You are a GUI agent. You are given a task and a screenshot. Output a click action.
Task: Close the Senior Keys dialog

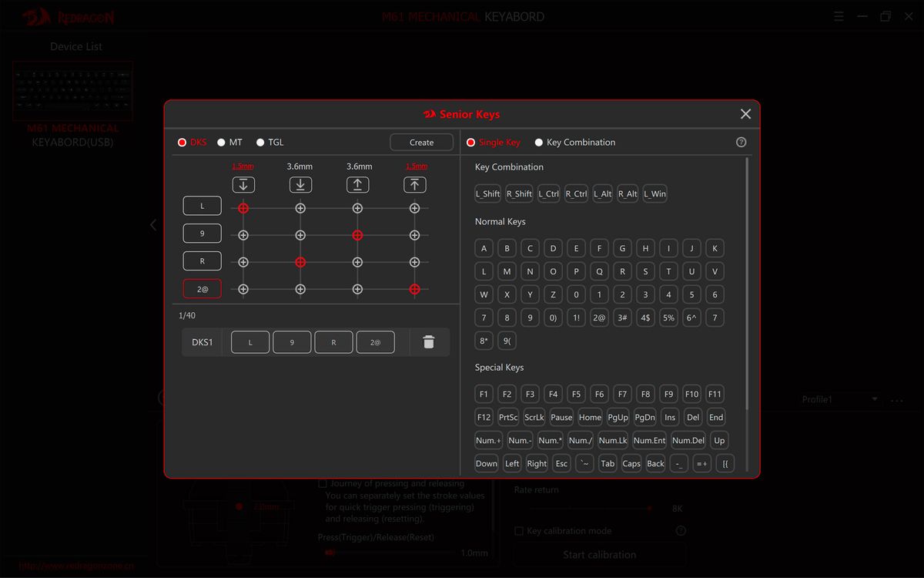point(745,114)
